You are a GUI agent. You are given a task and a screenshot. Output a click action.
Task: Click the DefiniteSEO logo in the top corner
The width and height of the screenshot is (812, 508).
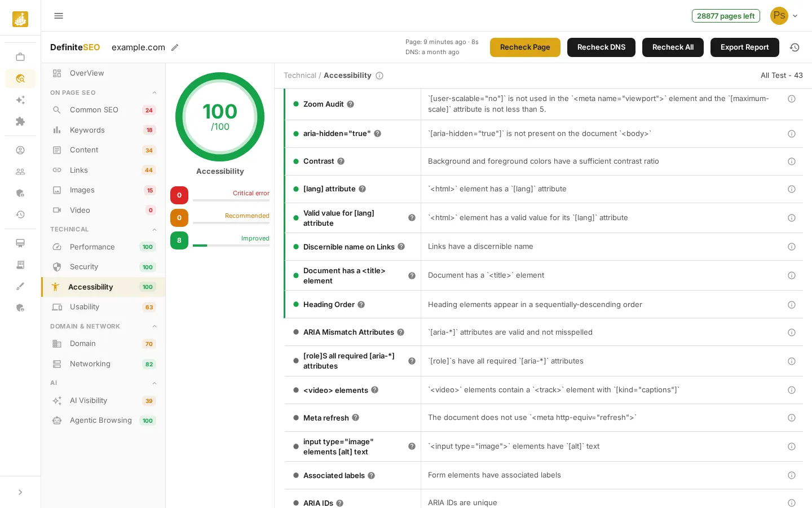pyautogui.click(x=20, y=19)
